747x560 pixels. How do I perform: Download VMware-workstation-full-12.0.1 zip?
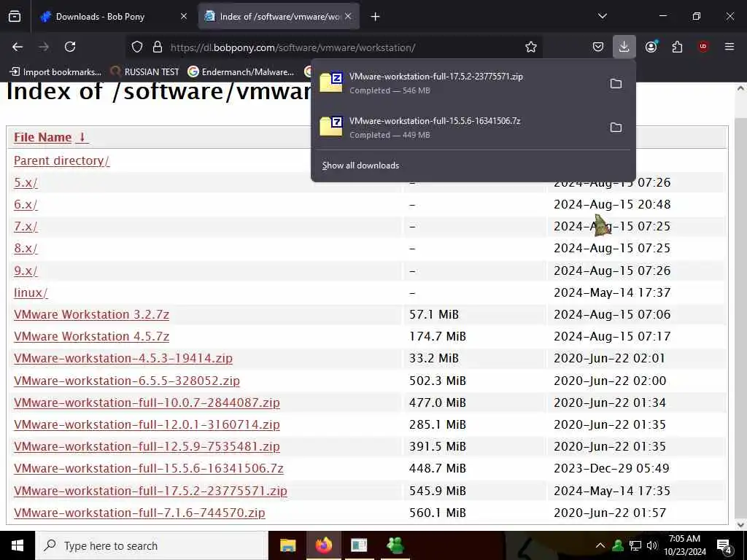[147, 425]
